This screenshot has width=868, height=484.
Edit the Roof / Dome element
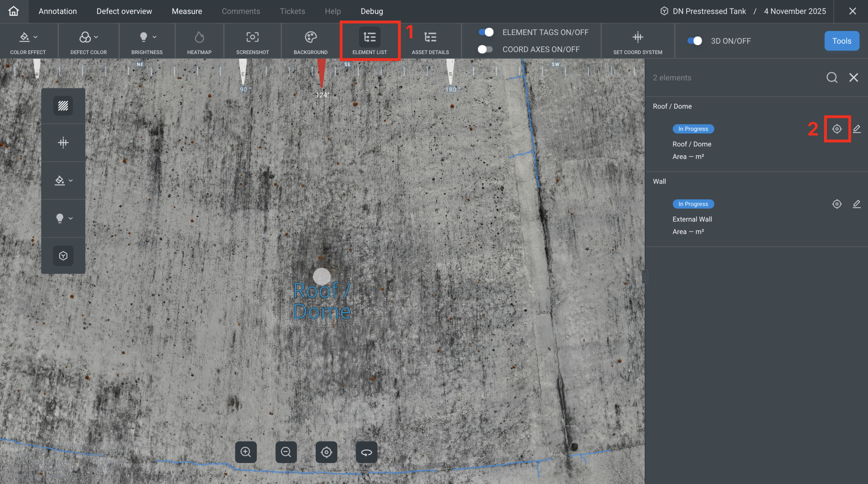[x=856, y=129]
